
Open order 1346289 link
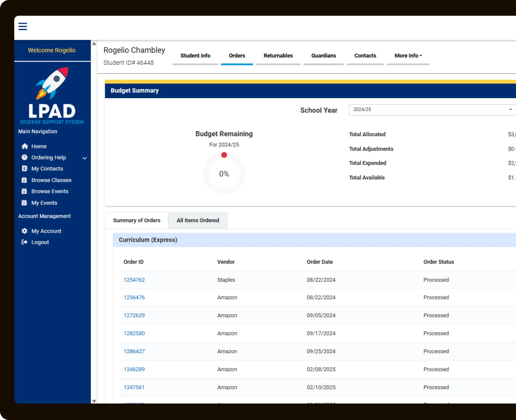click(134, 369)
